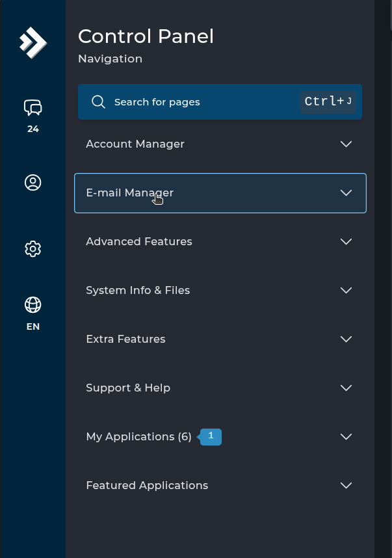Select System Info & Files menu entry
Screen dimensions: 392x558
(x=138, y=291)
